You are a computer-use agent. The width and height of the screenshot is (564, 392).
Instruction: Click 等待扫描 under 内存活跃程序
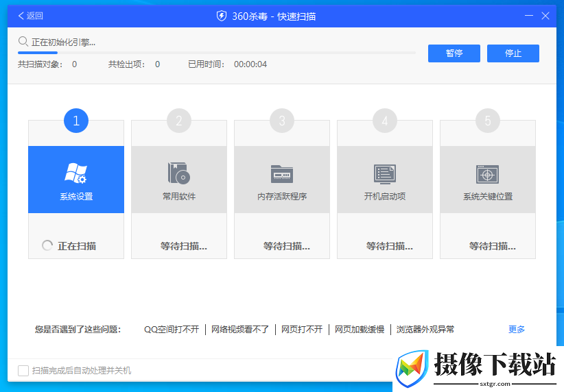point(286,246)
